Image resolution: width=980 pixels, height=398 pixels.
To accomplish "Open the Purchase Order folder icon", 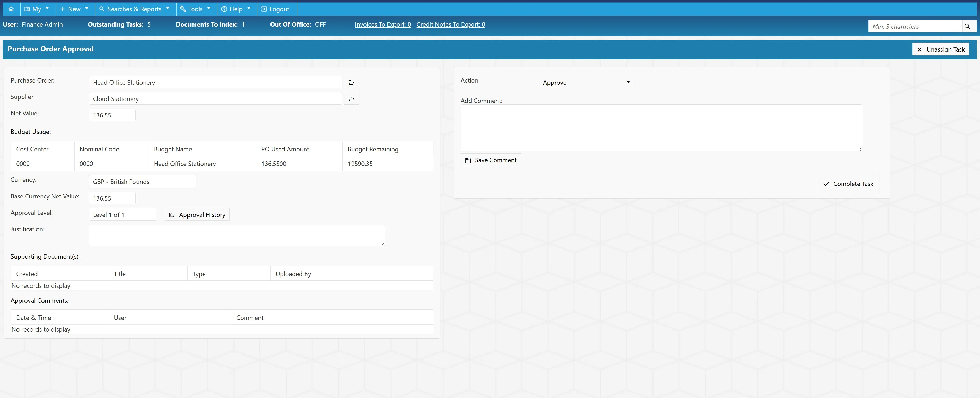I will pyautogui.click(x=351, y=83).
